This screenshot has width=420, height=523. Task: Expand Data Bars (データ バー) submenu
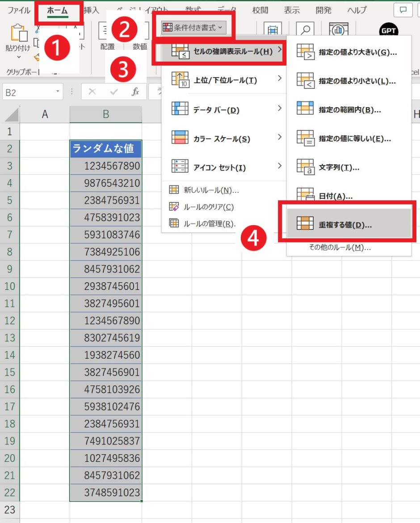click(223, 109)
